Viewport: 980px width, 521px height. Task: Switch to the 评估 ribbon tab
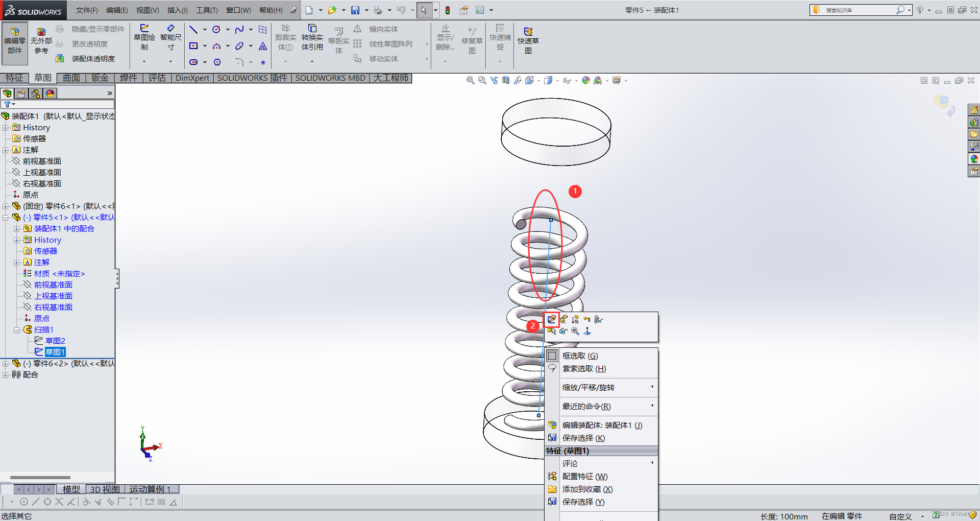pos(157,78)
